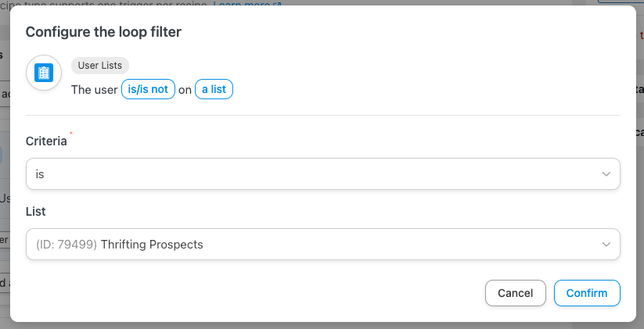
Task: Click the Criteria field label
Action: [x=46, y=141]
